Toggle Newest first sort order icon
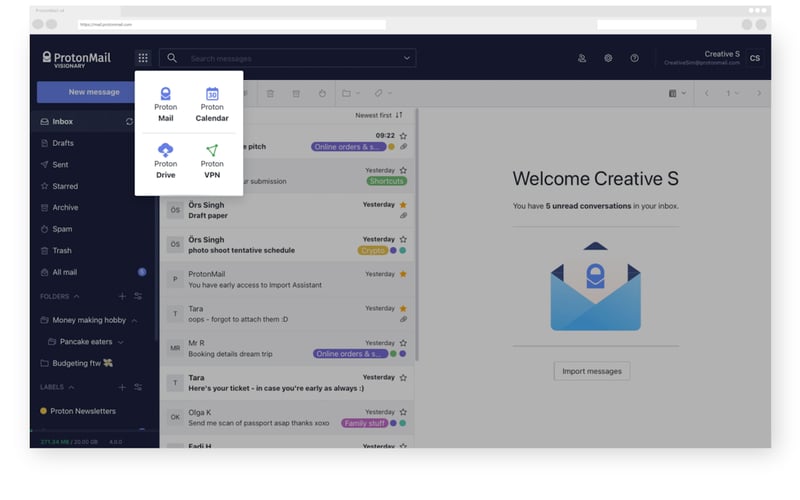This screenshot has width=800, height=500. 399,115
